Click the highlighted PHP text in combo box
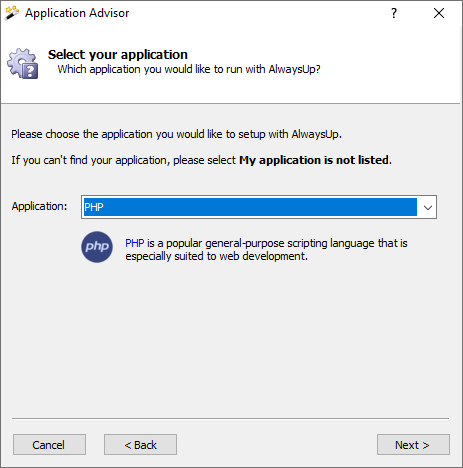 point(94,207)
